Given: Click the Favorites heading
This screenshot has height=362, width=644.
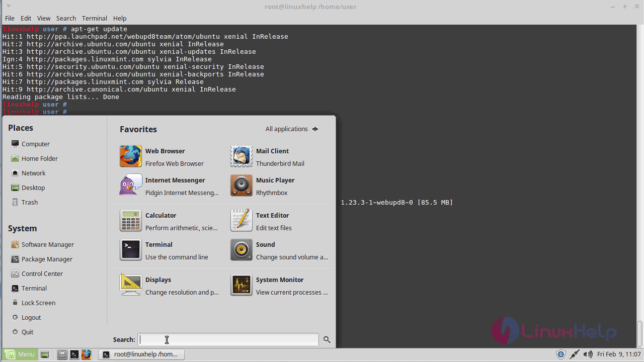Looking at the screenshot, I should point(138,129).
